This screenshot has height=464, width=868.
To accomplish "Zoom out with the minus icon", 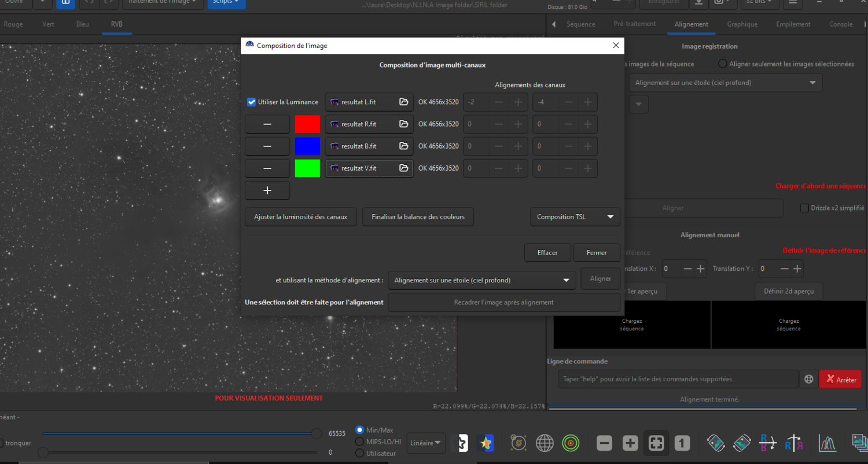I will 604,443.
